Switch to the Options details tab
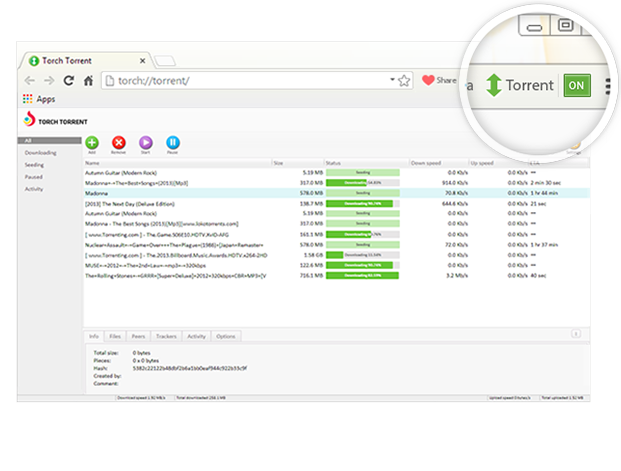Screen dimensions: 621x471 click(x=226, y=336)
